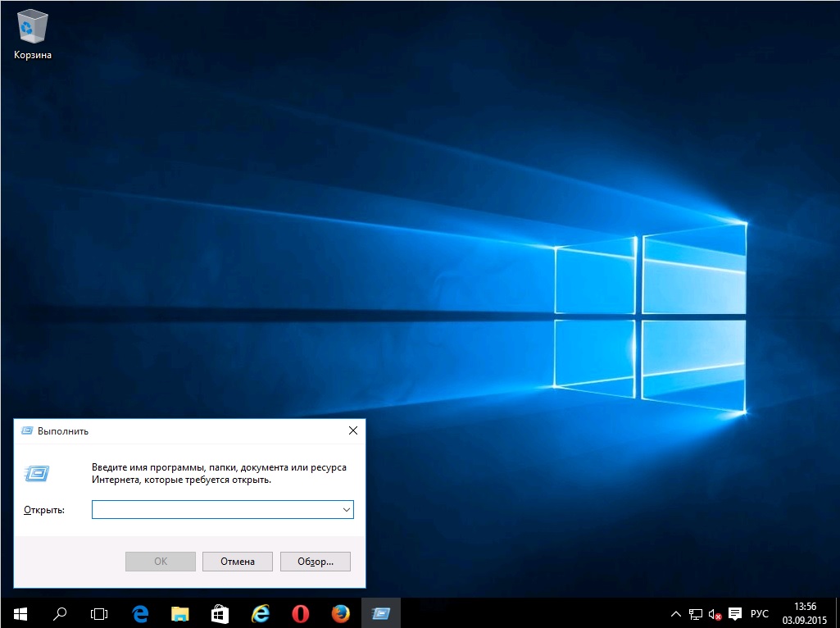
Task: Open network status tray icon
Action: [x=696, y=614]
